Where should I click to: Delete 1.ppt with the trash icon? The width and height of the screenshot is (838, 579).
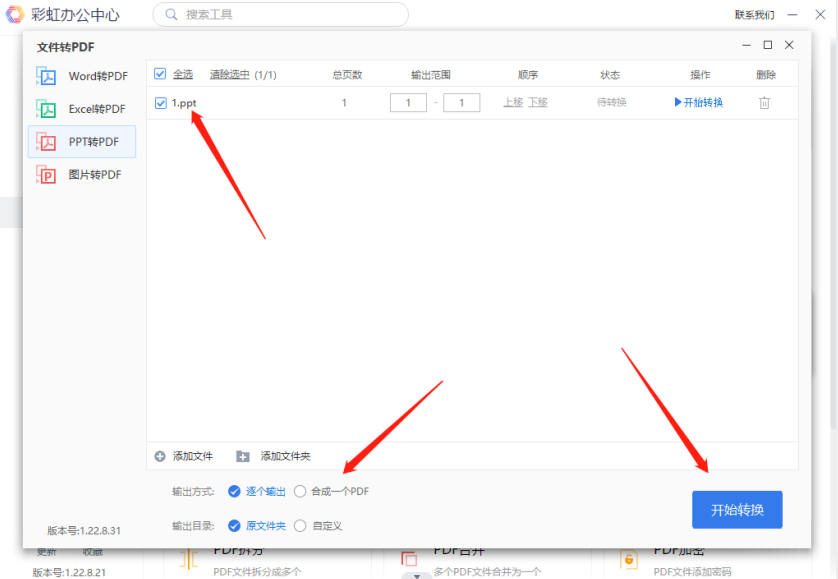764,102
